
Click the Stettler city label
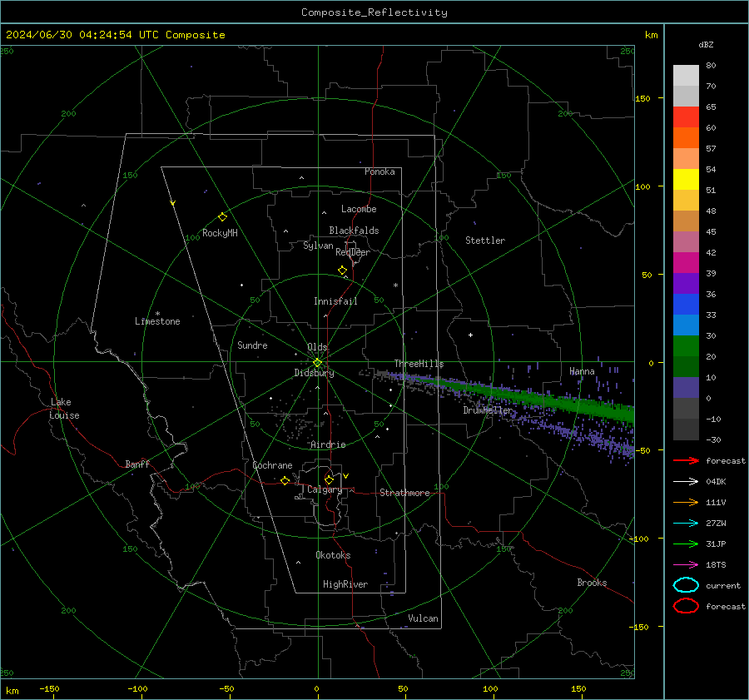[485, 241]
